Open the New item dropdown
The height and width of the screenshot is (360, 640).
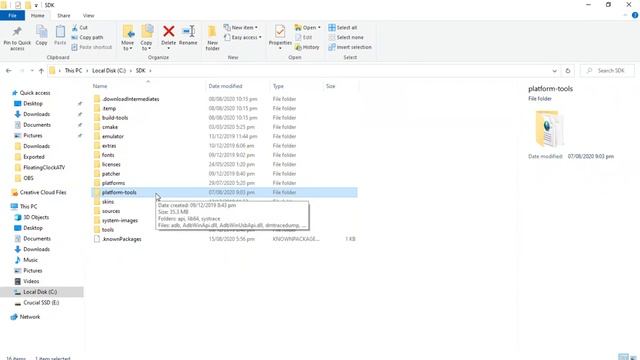tap(241, 27)
